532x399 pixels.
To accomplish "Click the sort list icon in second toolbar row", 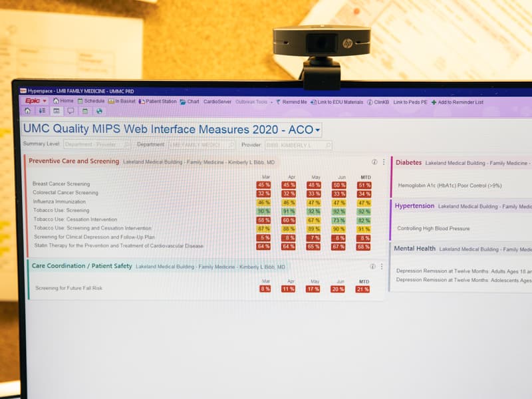I will [x=42, y=111].
